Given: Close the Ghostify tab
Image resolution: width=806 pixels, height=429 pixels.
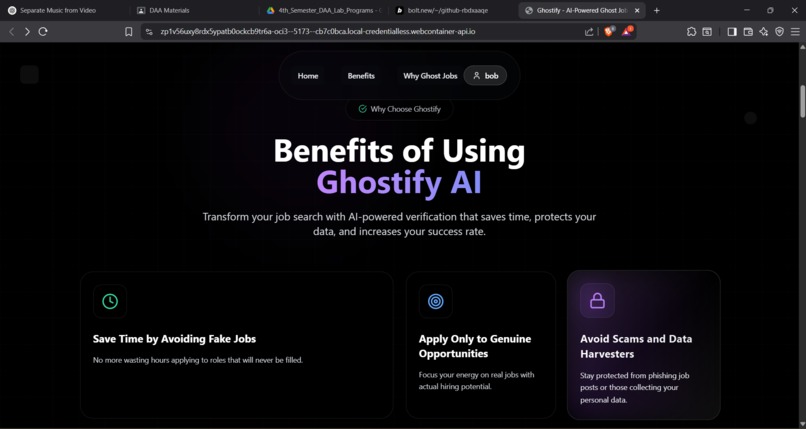Looking at the screenshot, I should pos(637,10).
